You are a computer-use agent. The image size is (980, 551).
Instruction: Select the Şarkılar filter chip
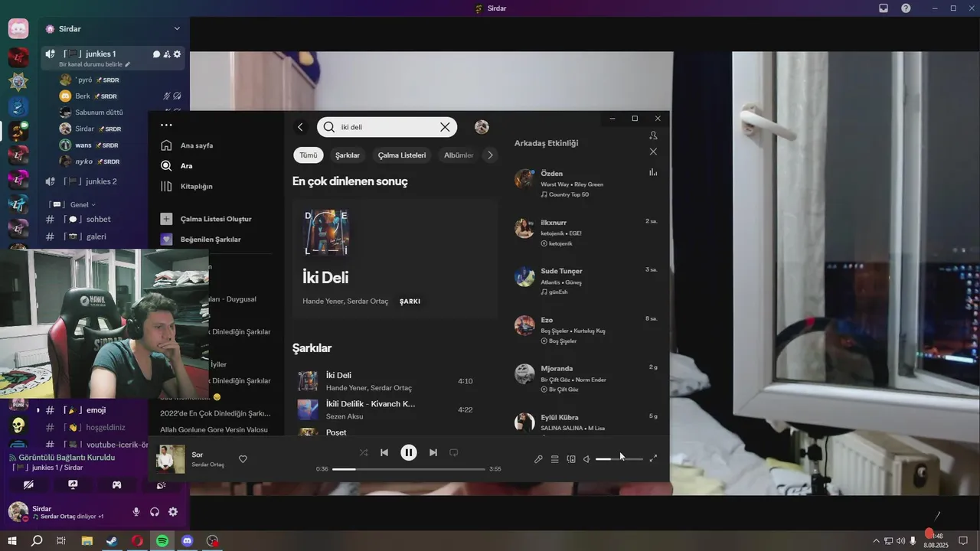click(x=348, y=155)
